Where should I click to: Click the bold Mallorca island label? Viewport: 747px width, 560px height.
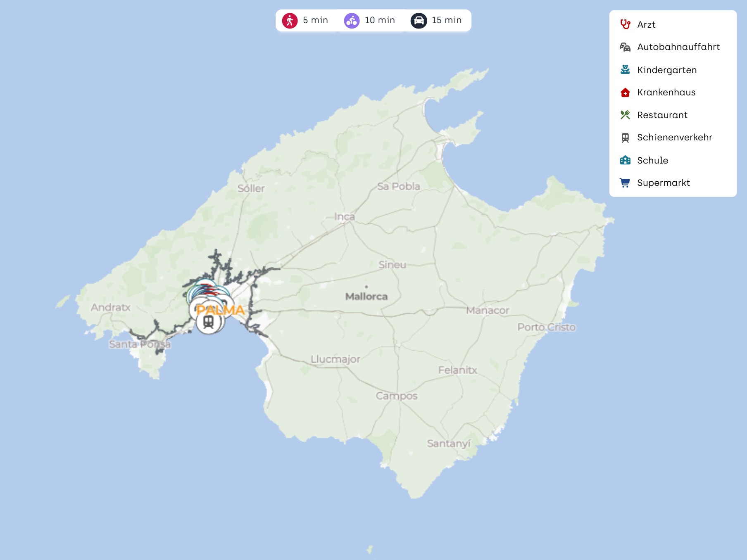click(366, 297)
